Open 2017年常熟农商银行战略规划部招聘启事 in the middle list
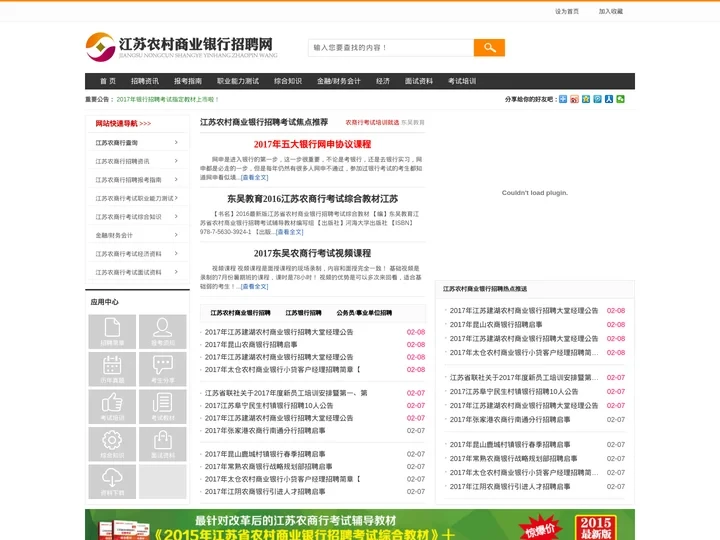Image resolution: width=720 pixels, height=540 pixels. point(269,467)
